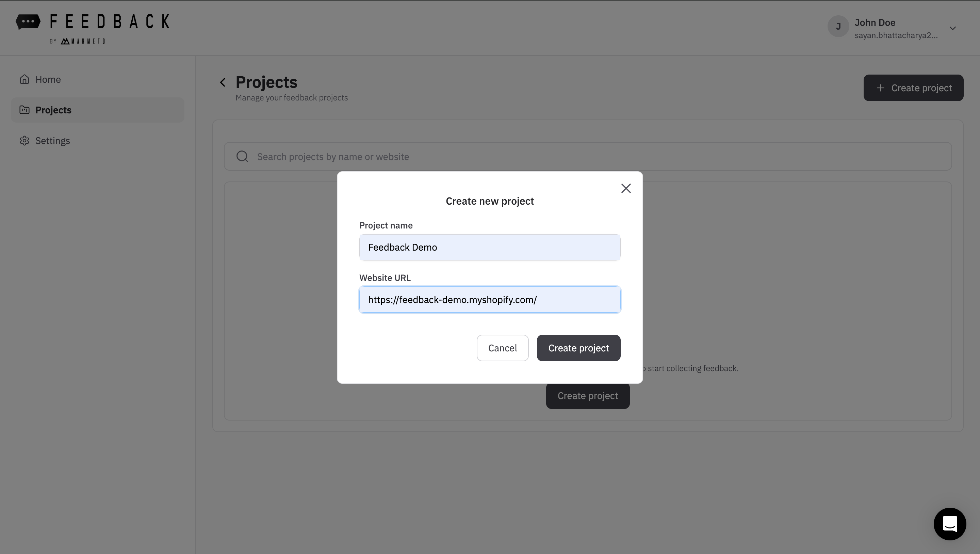The image size is (980, 554).
Task: Click the John Doe avatar circle
Action: tap(838, 26)
